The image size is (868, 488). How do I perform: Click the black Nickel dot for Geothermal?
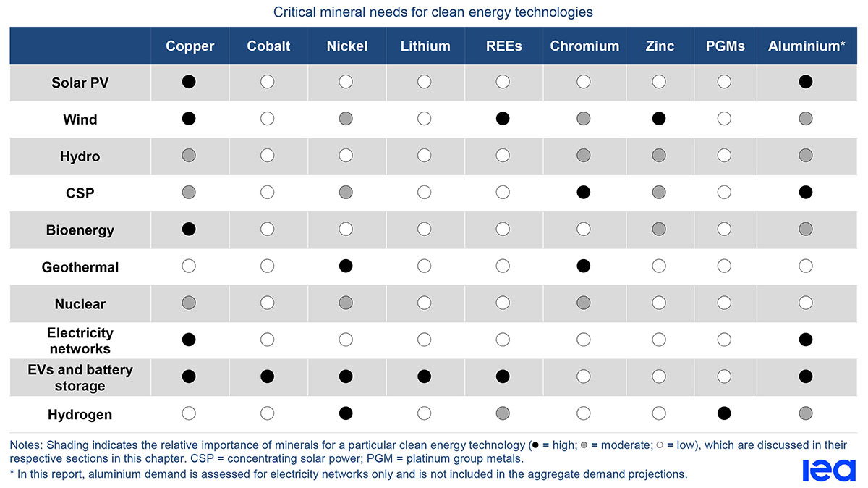pyautogui.click(x=346, y=266)
